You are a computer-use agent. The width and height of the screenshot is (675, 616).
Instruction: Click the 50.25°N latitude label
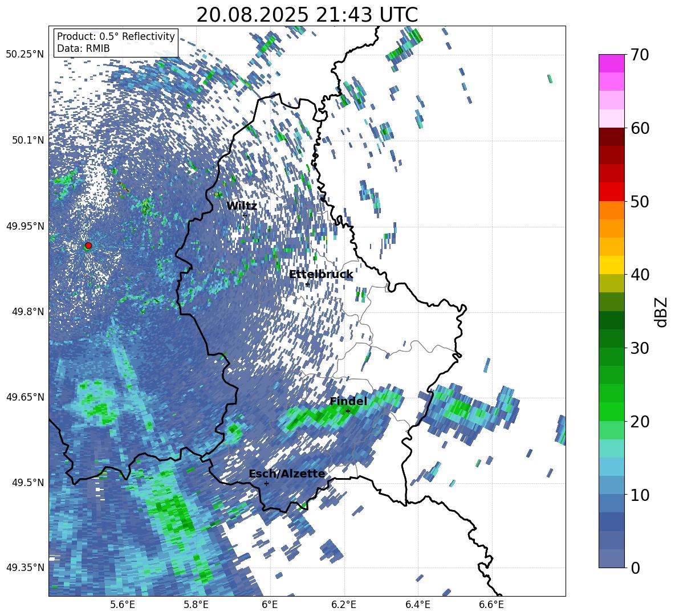(25, 55)
